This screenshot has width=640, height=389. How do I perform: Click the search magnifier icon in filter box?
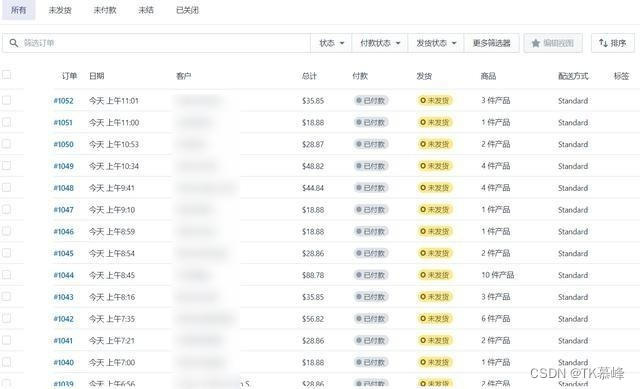point(13,43)
